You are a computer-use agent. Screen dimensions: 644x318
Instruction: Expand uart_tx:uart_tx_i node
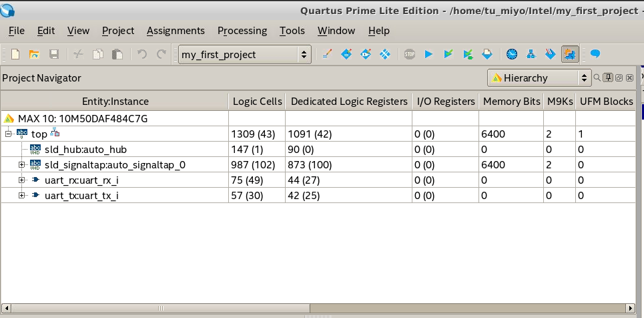coord(21,195)
